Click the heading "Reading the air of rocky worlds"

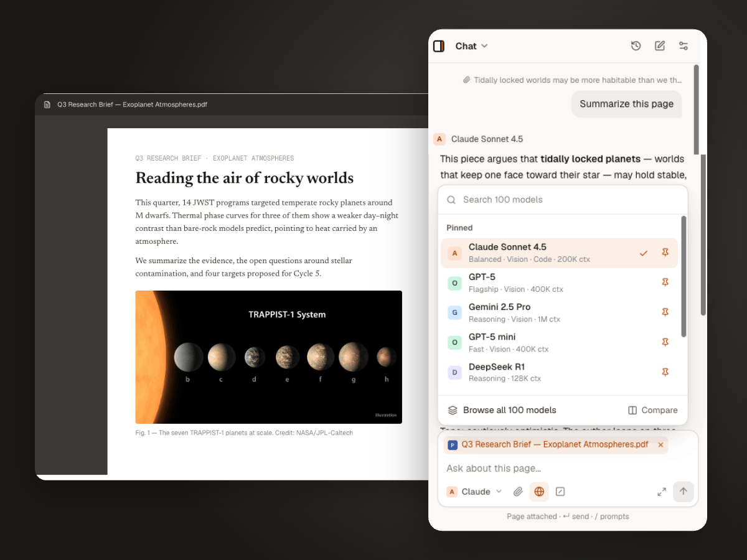coord(245,178)
